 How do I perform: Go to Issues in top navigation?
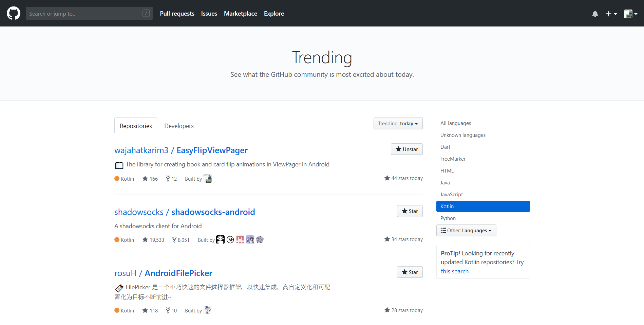pyautogui.click(x=209, y=14)
